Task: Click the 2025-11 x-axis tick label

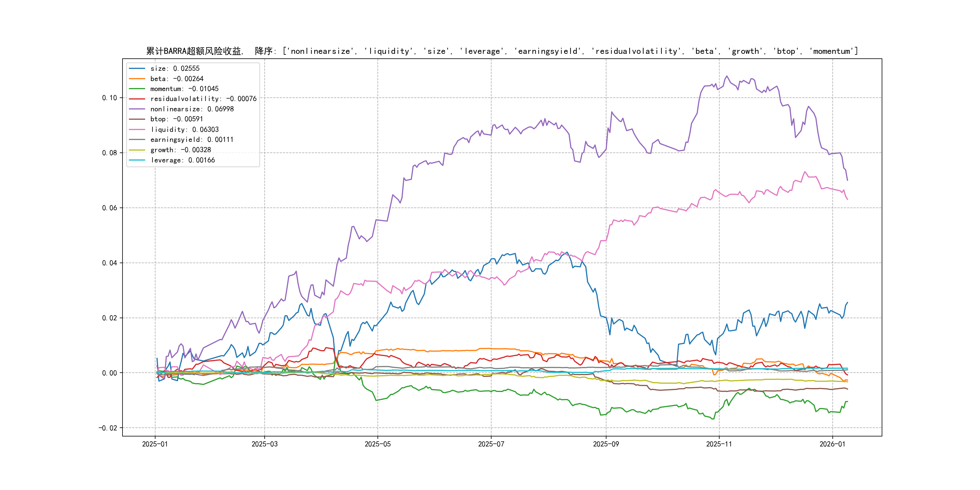Action: pyautogui.click(x=719, y=444)
